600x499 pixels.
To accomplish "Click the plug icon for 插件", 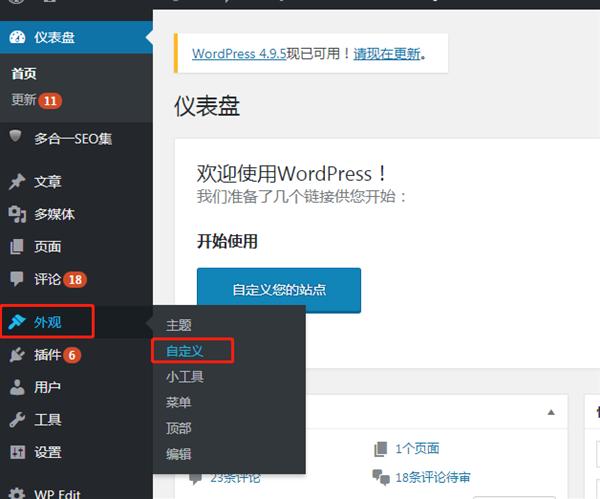I will (17, 355).
